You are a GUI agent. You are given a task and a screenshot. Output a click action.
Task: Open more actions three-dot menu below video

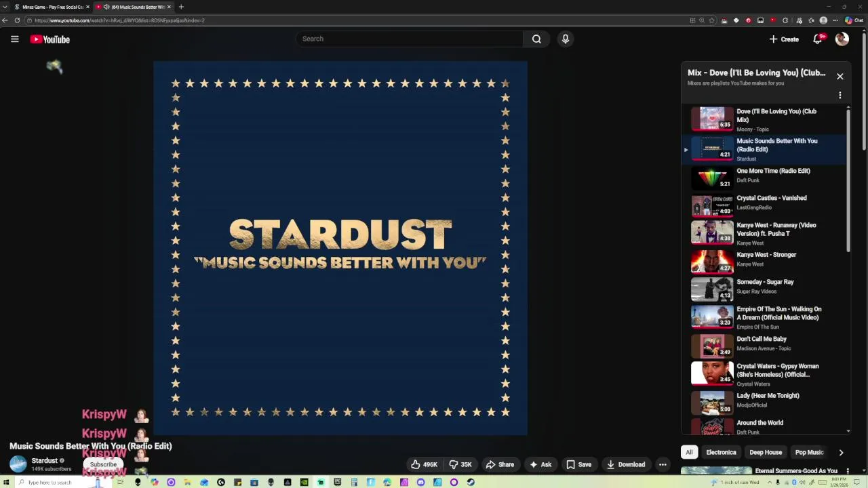663,464
